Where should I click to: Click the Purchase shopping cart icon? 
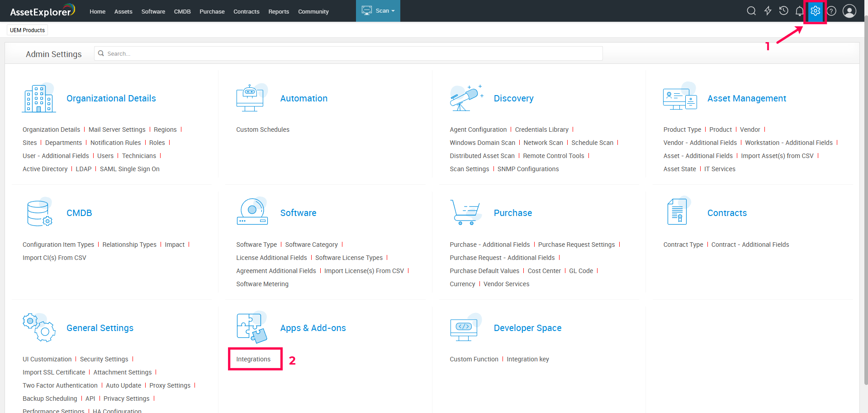coord(465,212)
